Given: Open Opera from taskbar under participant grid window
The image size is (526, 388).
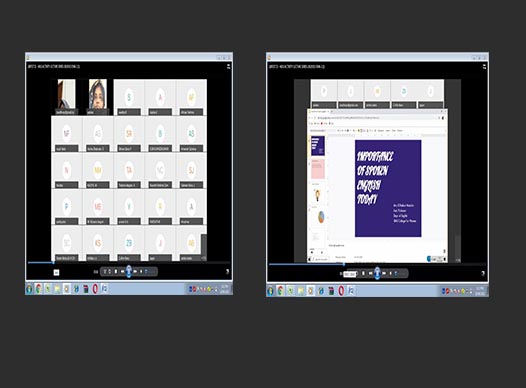Looking at the screenshot, I should (x=95, y=289).
